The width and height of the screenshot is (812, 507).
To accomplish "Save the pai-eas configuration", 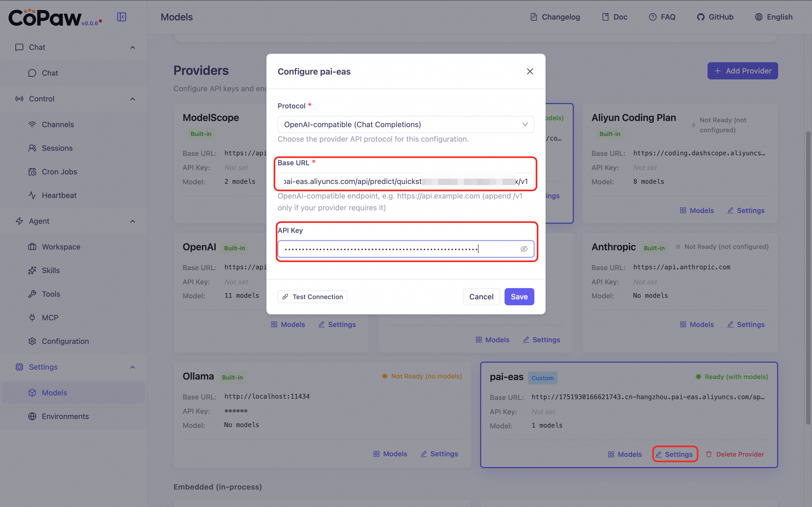I will pyautogui.click(x=519, y=297).
